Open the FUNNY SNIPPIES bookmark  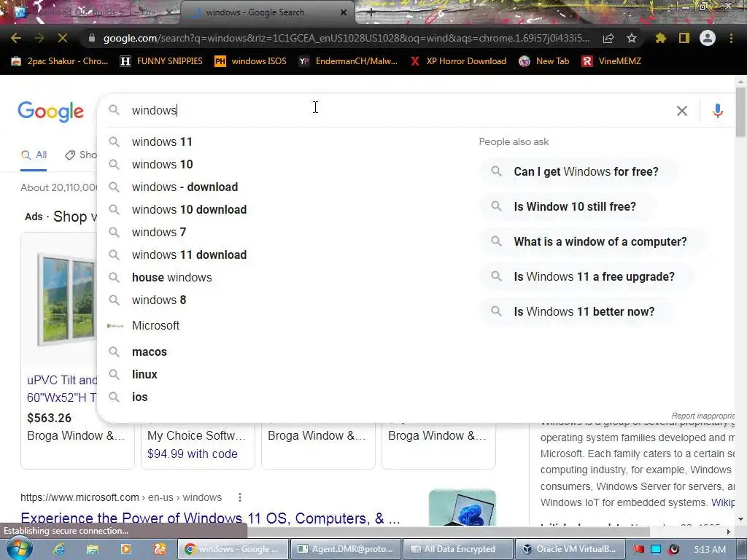coord(161,61)
